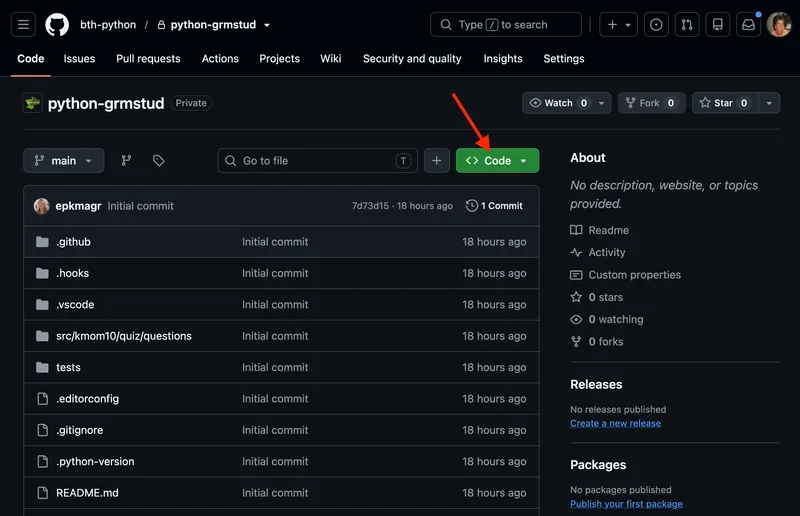View tags via the tag icon
The height and width of the screenshot is (516, 800).
(159, 161)
